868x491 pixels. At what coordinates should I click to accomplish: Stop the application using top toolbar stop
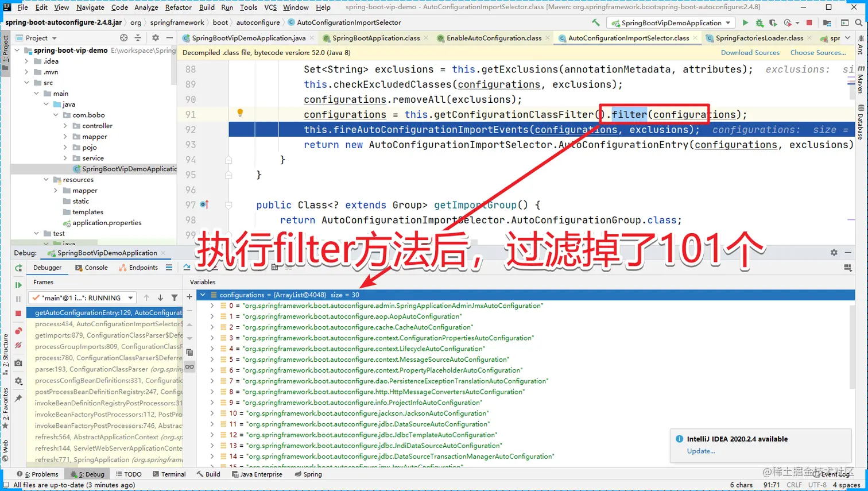(x=809, y=22)
